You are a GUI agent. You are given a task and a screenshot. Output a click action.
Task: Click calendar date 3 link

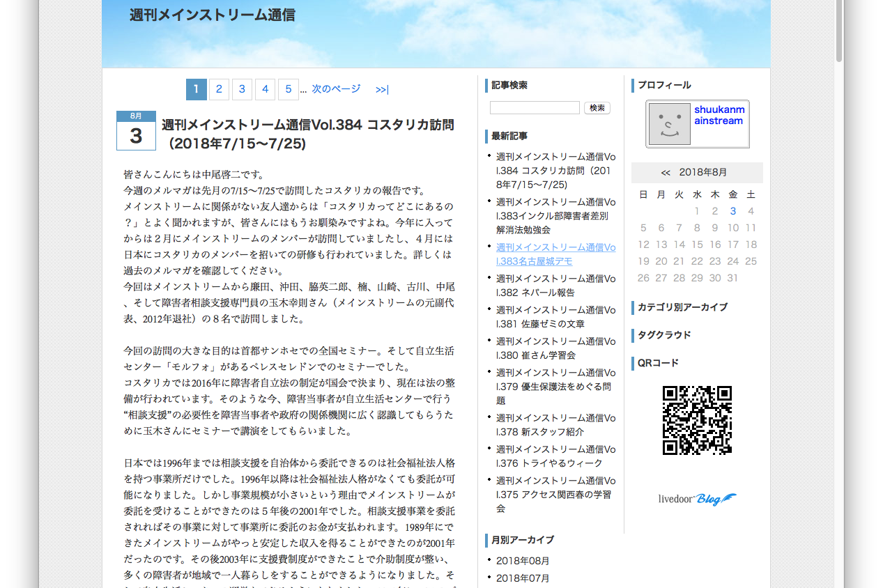click(732, 211)
